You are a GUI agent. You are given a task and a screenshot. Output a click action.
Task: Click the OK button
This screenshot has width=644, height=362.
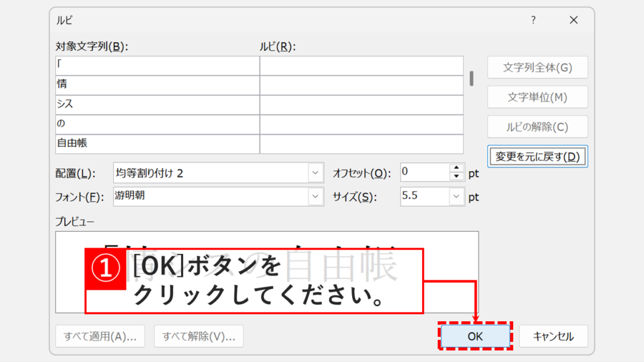(x=475, y=336)
